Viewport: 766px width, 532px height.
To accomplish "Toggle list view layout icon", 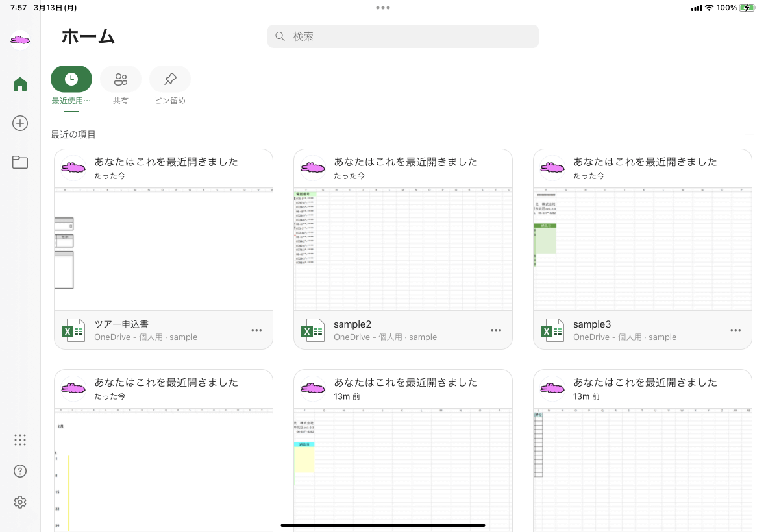I will click(x=748, y=134).
